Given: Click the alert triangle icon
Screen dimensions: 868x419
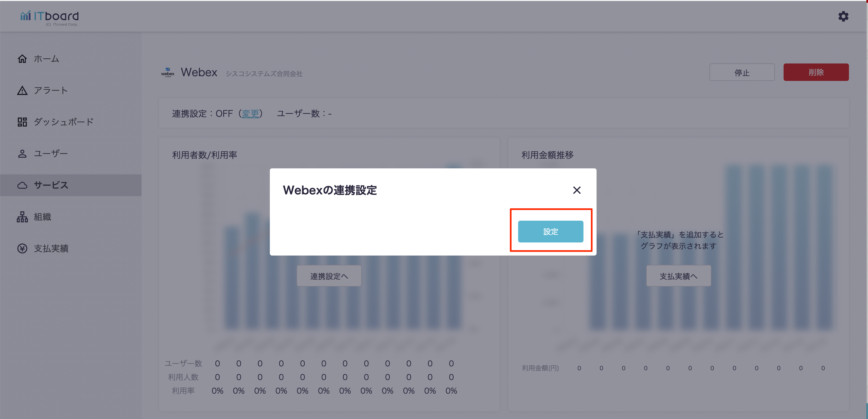Looking at the screenshot, I should tap(22, 90).
